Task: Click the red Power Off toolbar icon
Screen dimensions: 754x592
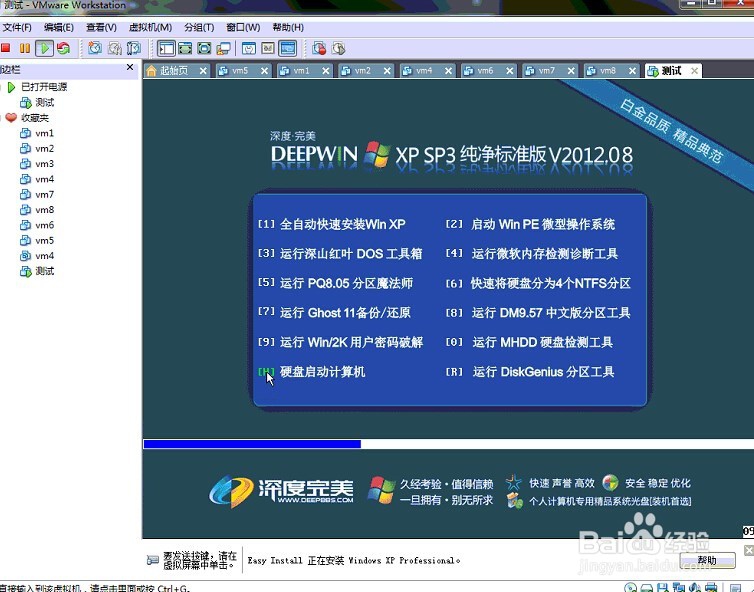Action: (6, 48)
